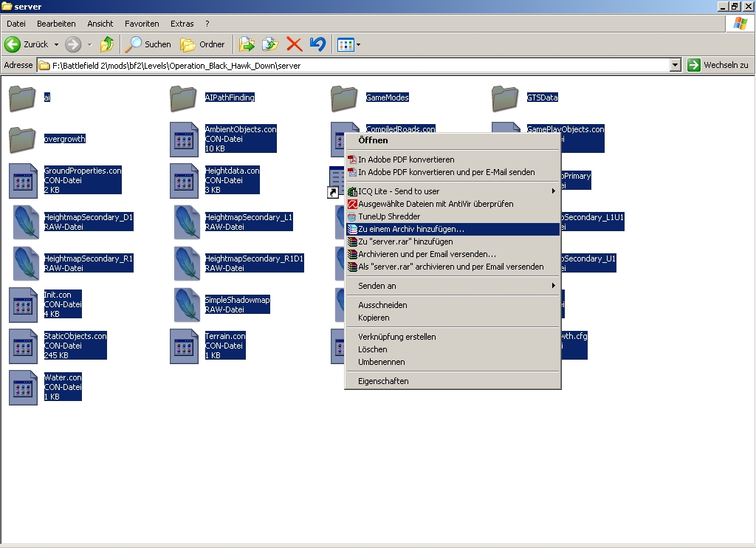Select HeightmapSecondary_R1D1 RAW file icon
Viewport: 756px width, 548px height.
187,264
